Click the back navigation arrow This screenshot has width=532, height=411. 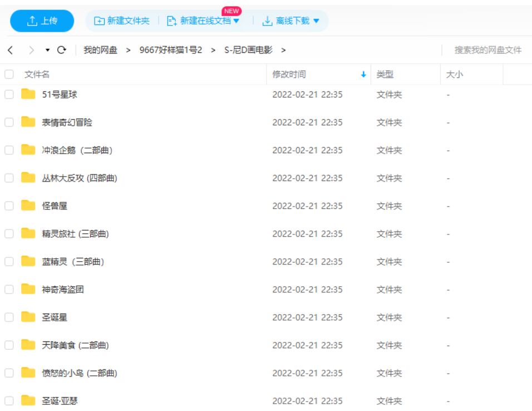(x=11, y=50)
